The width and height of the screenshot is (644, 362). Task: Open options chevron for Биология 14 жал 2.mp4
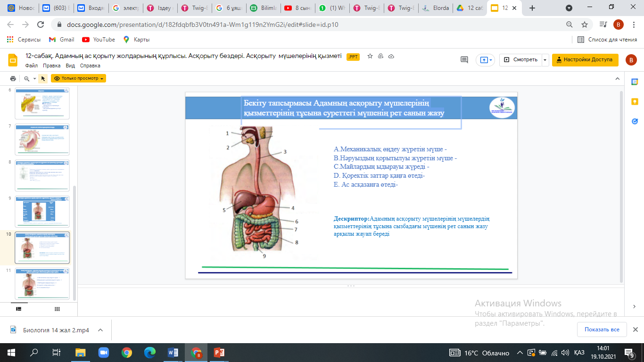click(100, 330)
